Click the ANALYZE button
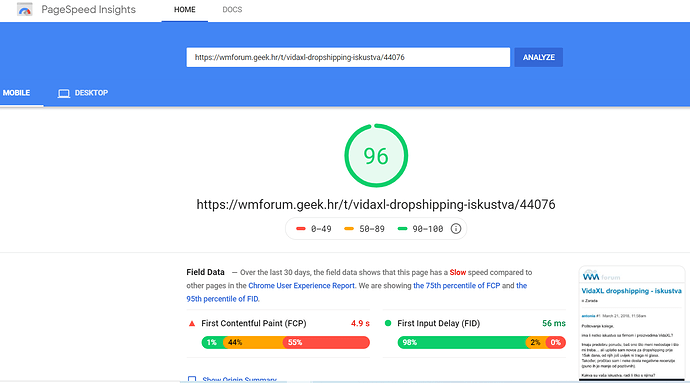The height and width of the screenshot is (383, 690). coord(539,57)
